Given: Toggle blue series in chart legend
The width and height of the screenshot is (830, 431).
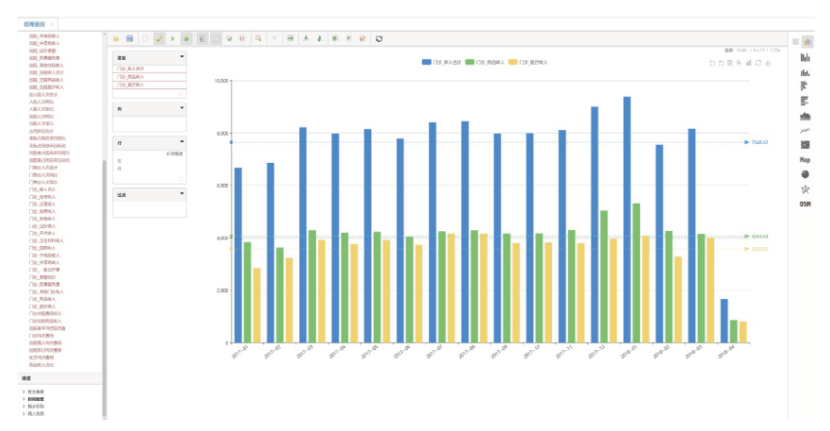Looking at the screenshot, I should pyautogui.click(x=427, y=62).
